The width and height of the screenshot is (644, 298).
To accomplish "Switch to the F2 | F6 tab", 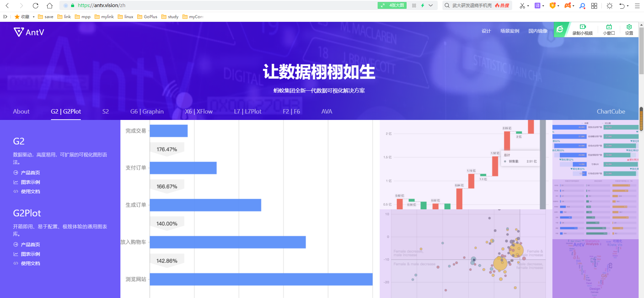I will 291,112.
